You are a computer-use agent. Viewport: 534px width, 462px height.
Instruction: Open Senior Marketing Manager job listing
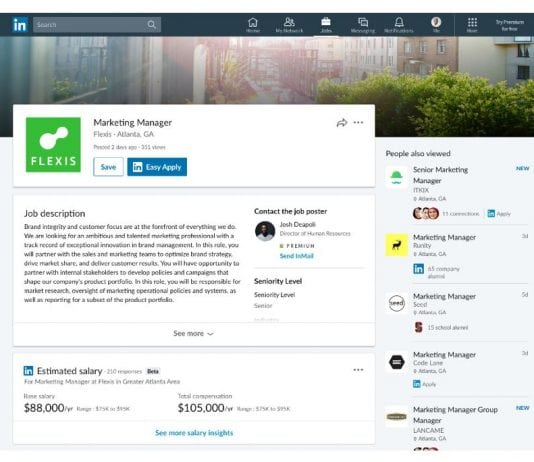coord(440,175)
